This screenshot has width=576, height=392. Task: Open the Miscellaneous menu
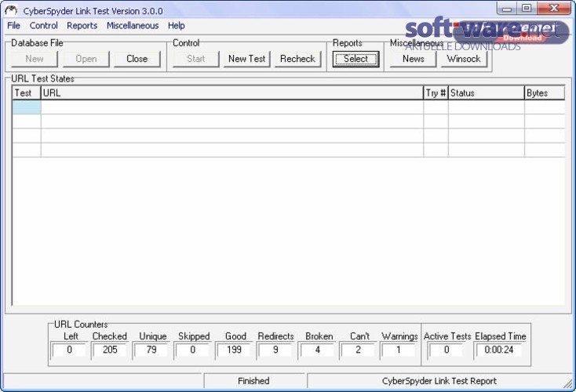[133, 26]
